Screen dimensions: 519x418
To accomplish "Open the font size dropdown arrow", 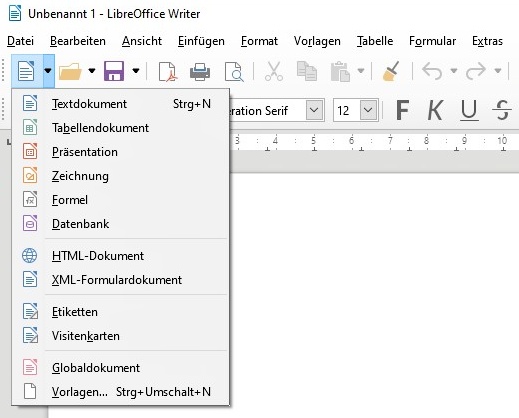I will pyautogui.click(x=368, y=110).
